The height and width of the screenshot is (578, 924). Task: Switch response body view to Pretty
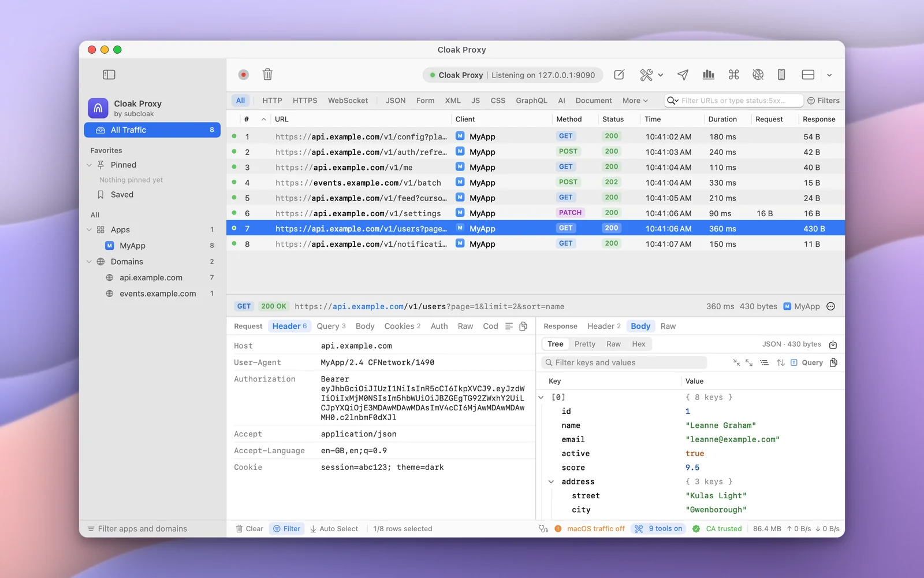[585, 344]
